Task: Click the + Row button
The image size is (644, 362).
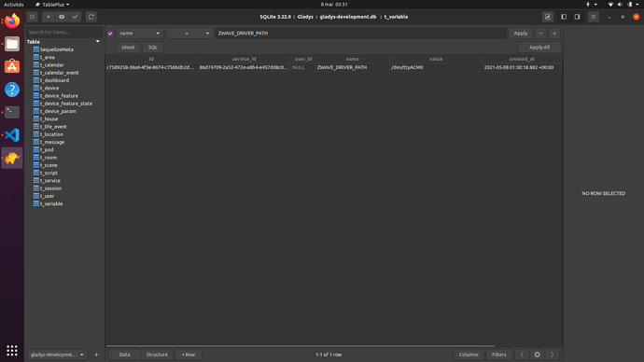Action: 189,355
